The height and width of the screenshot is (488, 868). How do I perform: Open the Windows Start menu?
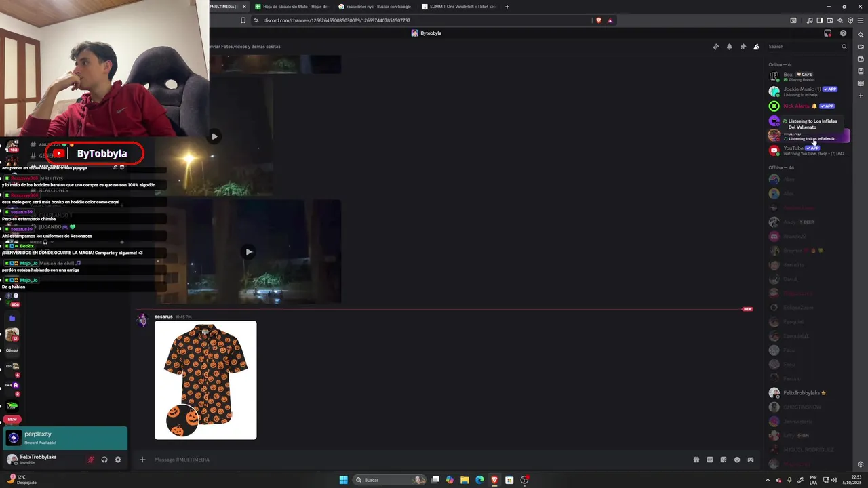[343, 480]
